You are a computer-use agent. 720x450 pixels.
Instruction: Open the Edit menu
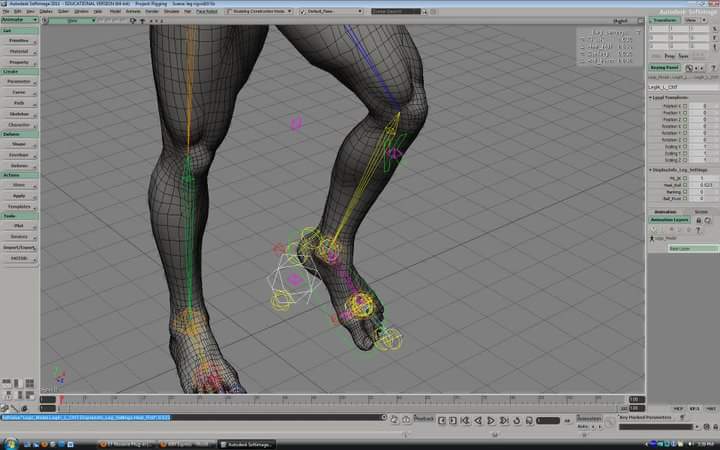tap(17, 11)
